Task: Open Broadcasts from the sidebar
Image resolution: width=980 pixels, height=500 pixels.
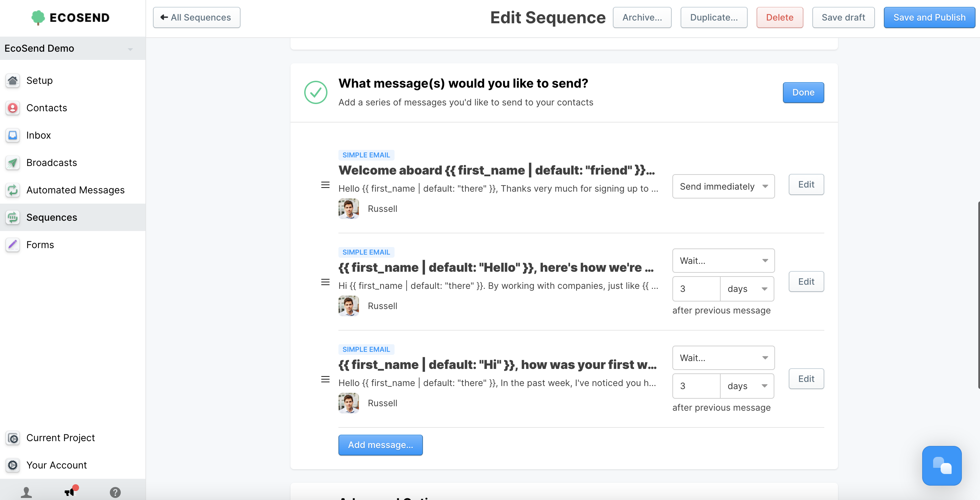Action: [x=73, y=163]
